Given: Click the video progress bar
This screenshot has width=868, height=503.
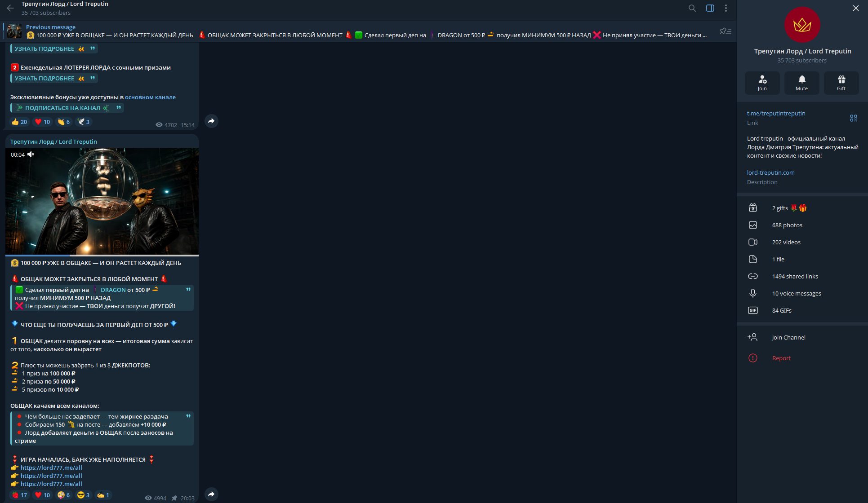Looking at the screenshot, I should (x=102, y=255).
